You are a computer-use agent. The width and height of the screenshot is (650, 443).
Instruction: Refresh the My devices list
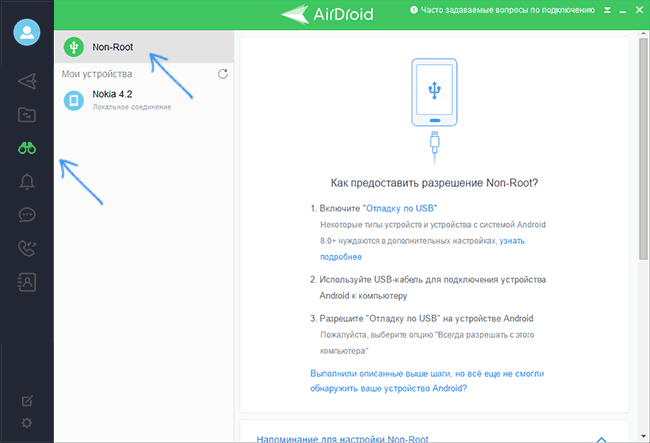tap(223, 74)
